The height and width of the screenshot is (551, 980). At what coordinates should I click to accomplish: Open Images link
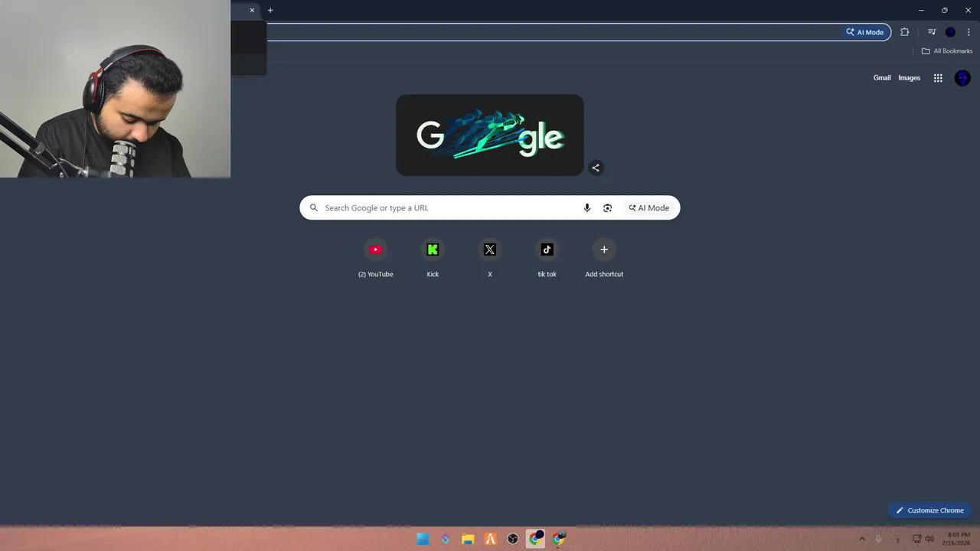909,78
